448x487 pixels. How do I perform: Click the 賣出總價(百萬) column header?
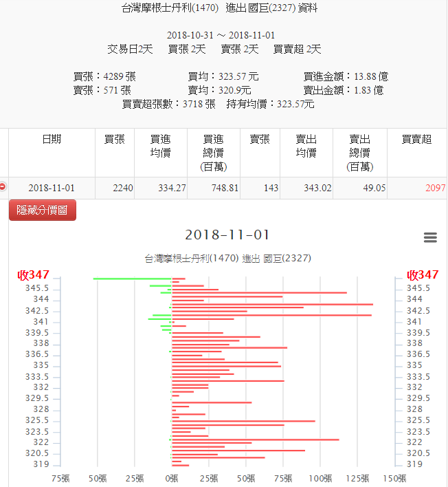[x=360, y=153]
